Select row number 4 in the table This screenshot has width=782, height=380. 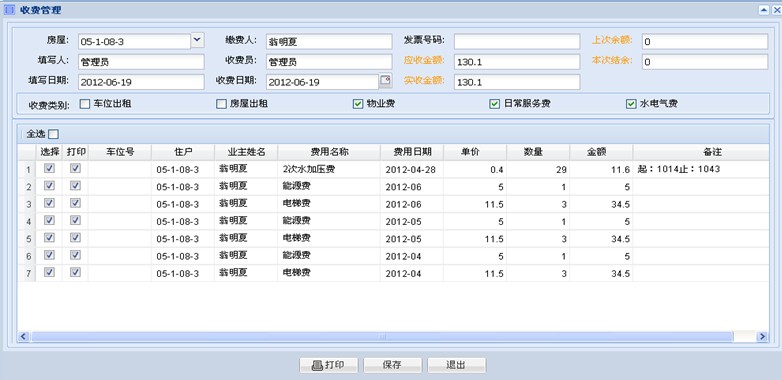(28, 221)
